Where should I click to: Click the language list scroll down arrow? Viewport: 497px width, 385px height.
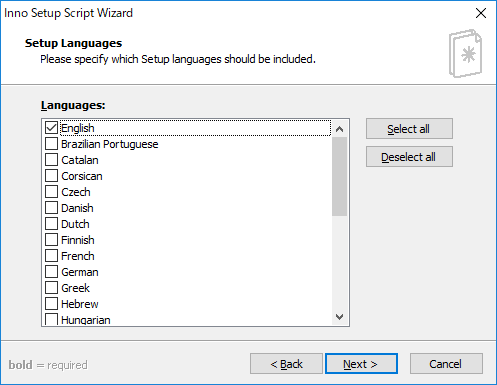coord(340,317)
